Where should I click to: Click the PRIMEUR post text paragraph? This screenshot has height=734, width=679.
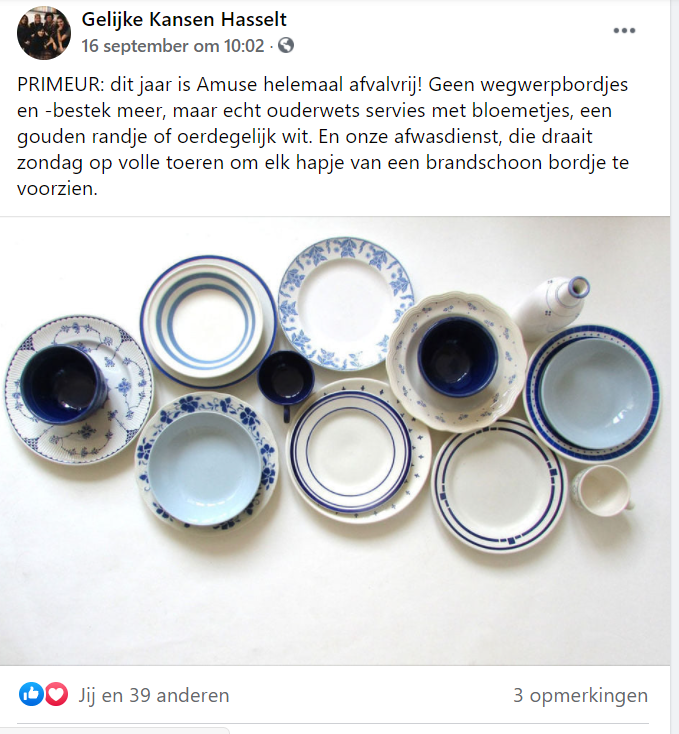[x=323, y=136]
